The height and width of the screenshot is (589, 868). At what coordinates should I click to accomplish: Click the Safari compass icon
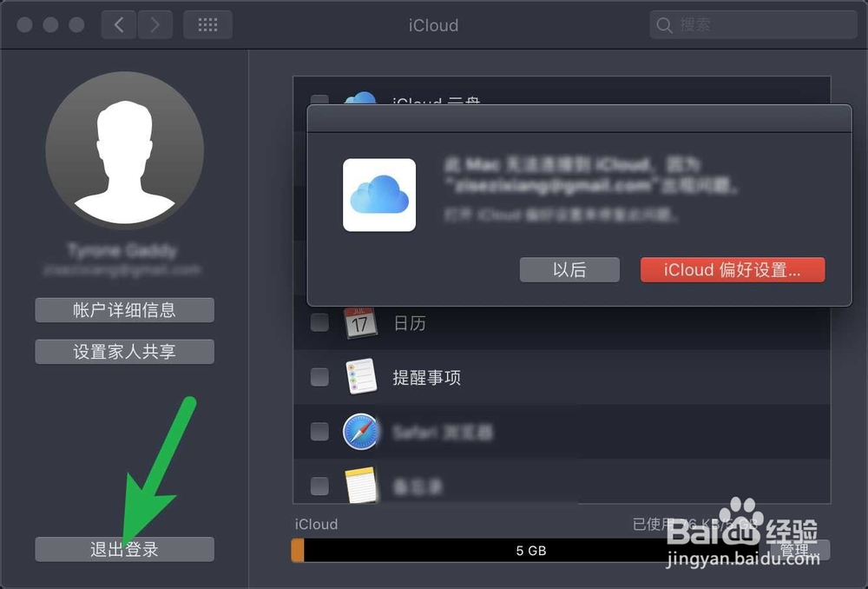point(361,431)
